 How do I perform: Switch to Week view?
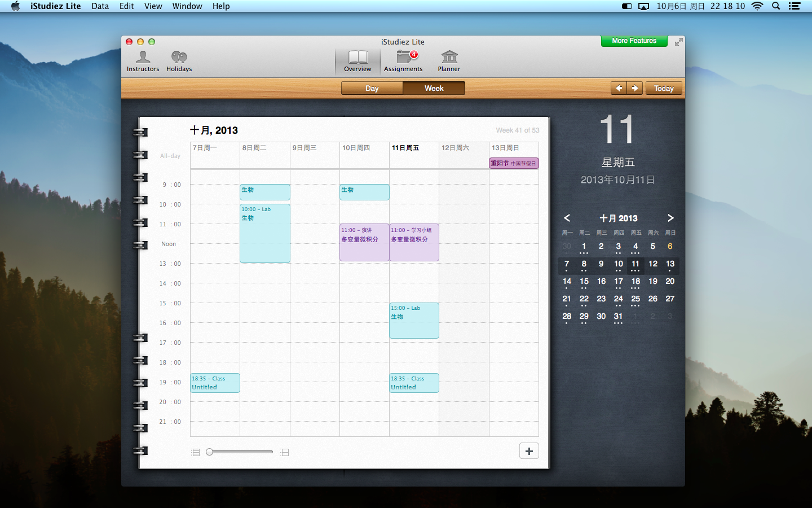click(x=434, y=88)
